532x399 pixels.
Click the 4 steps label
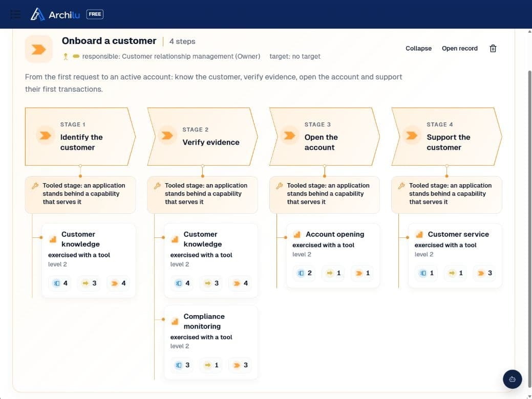(x=182, y=41)
